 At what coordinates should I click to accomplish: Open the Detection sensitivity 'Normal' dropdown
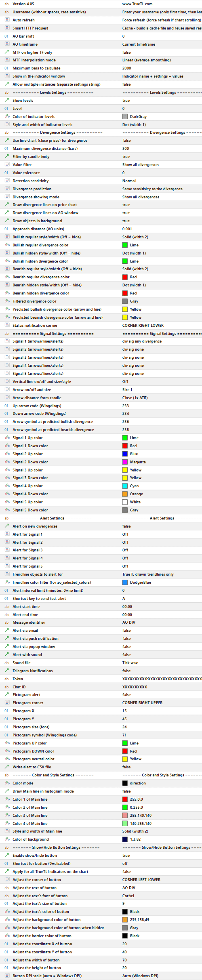coord(129,181)
